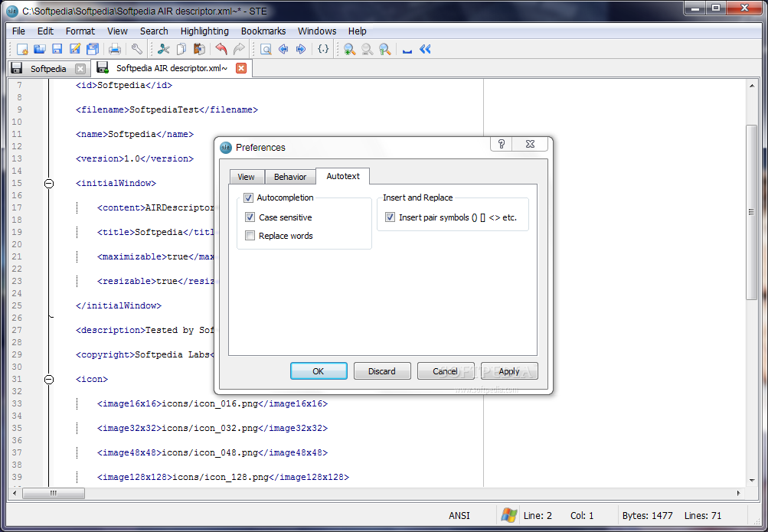Open the File menu
Screen dimensions: 768x532
point(18,31)
